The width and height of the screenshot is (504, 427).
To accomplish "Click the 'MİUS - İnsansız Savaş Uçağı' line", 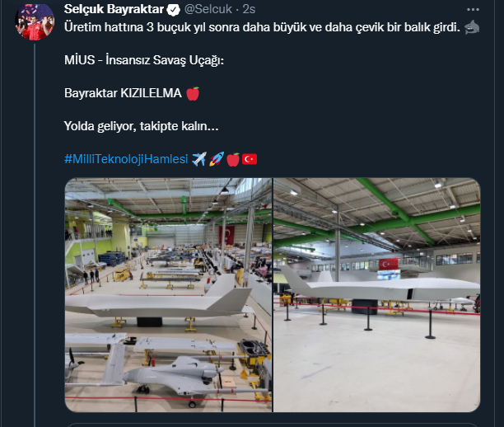I will tap(144, 60).
